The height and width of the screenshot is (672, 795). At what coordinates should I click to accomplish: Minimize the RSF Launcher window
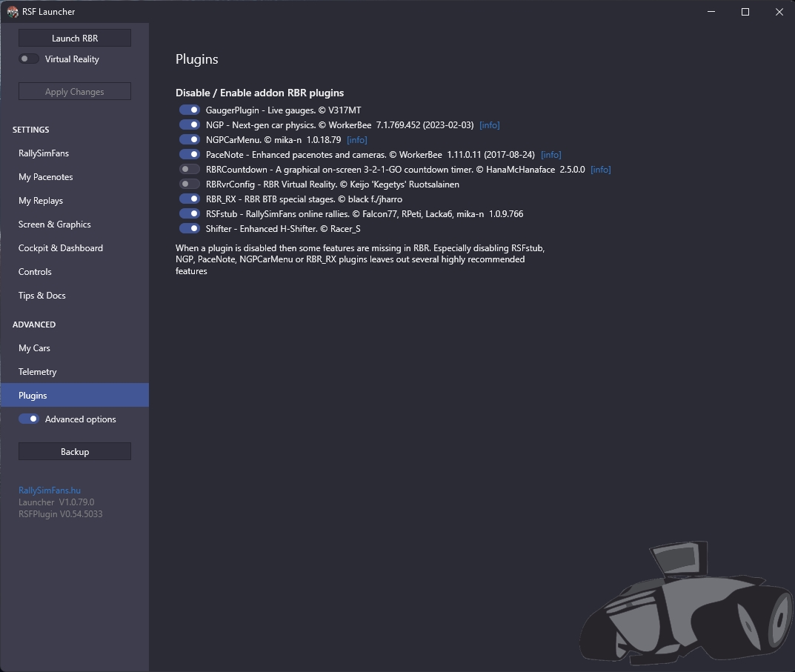coord(711,12)
